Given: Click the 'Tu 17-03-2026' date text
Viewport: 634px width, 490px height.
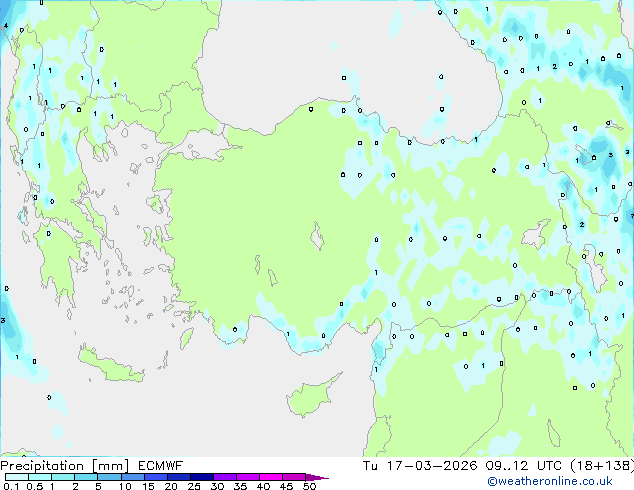Looking at the screenshot, I should pyautogui.click(x=420, y=466).
